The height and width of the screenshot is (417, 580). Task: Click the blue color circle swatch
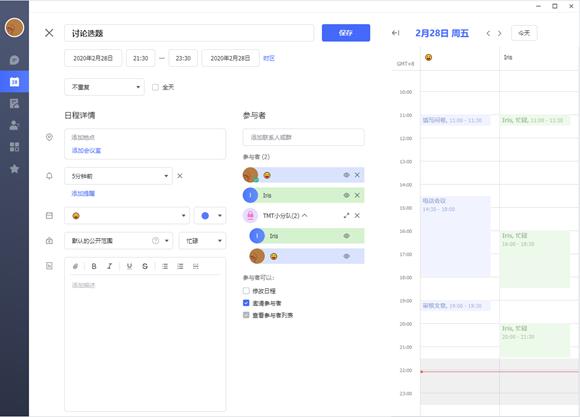(x=205, y=216)
